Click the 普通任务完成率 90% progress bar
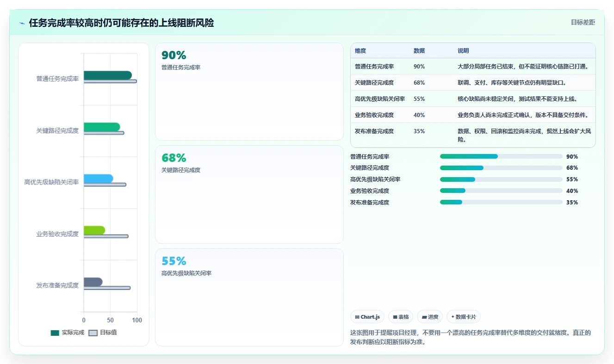614x364 pixels. click(x=501, y=157)
